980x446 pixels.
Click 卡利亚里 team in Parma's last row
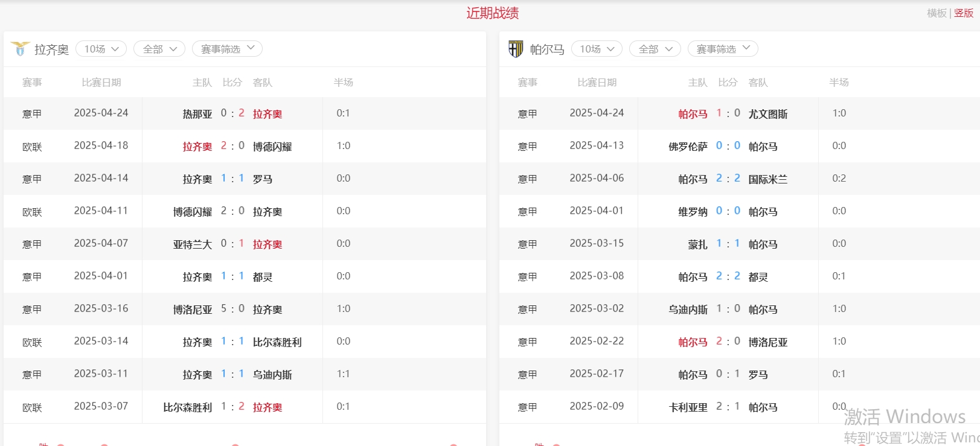tap(688, 407)
